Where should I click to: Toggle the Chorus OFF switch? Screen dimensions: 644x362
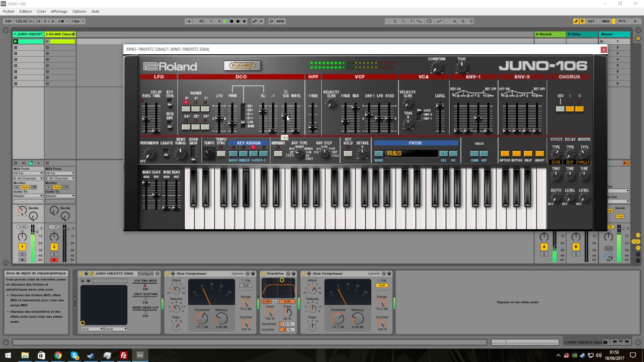560,109
